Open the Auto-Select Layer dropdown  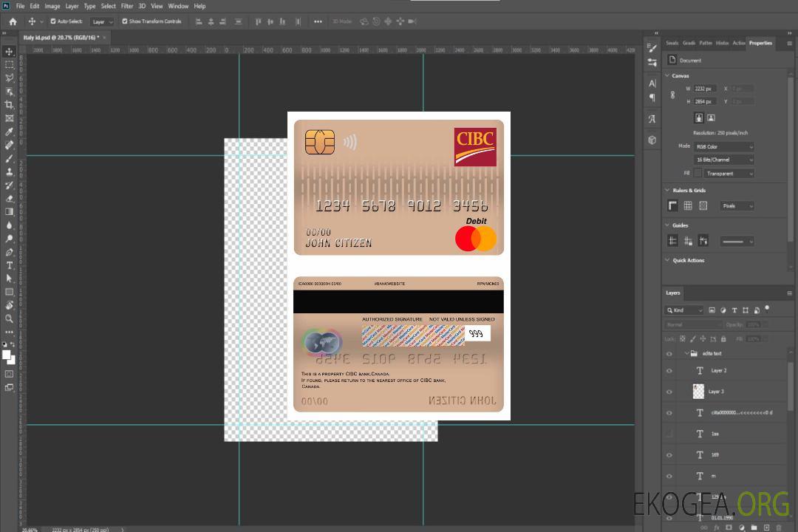[x=102, y=21]
